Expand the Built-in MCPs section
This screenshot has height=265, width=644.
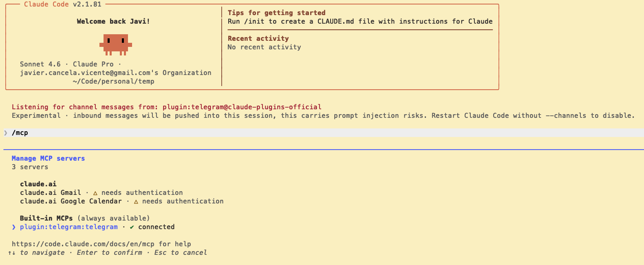[46, 218]
